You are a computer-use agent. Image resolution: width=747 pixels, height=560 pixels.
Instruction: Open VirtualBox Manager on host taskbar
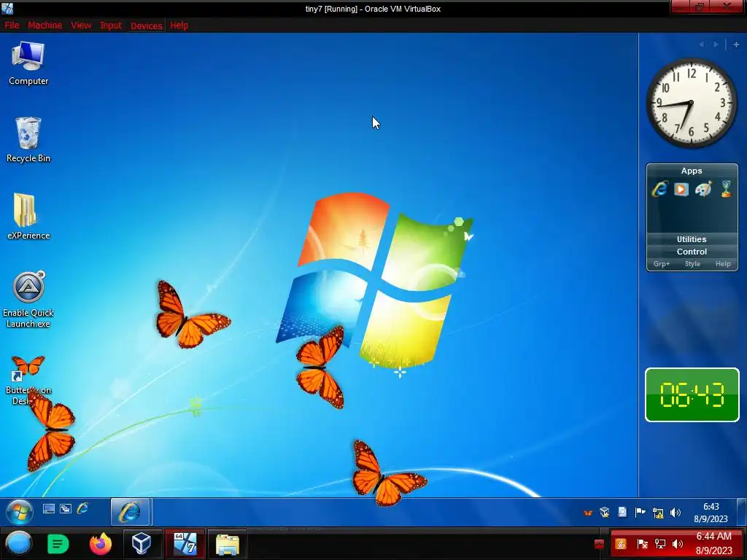(x=142, y=544)
